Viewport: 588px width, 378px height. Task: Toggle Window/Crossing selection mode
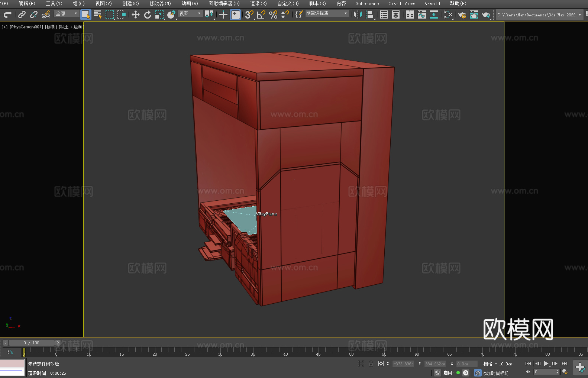(122, 14)
